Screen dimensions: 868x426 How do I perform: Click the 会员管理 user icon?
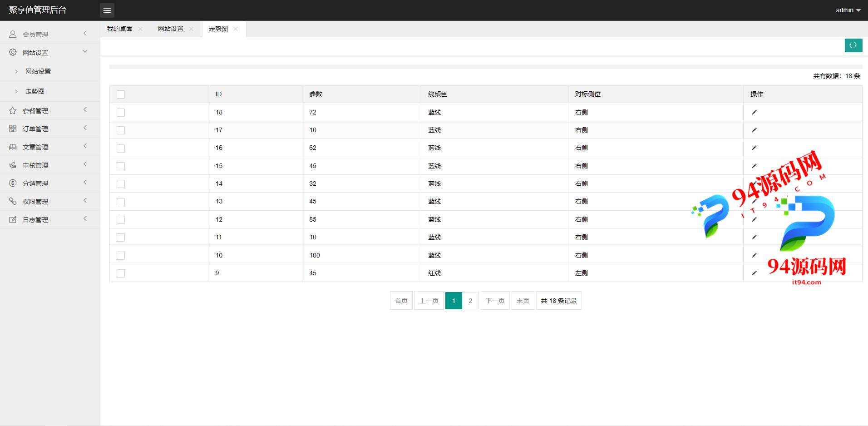pyautogui.click(x=13, y=34)
